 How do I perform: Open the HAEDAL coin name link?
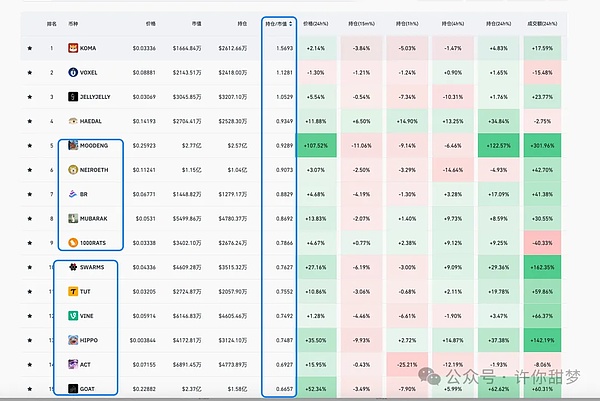click(x=95, y=121)
